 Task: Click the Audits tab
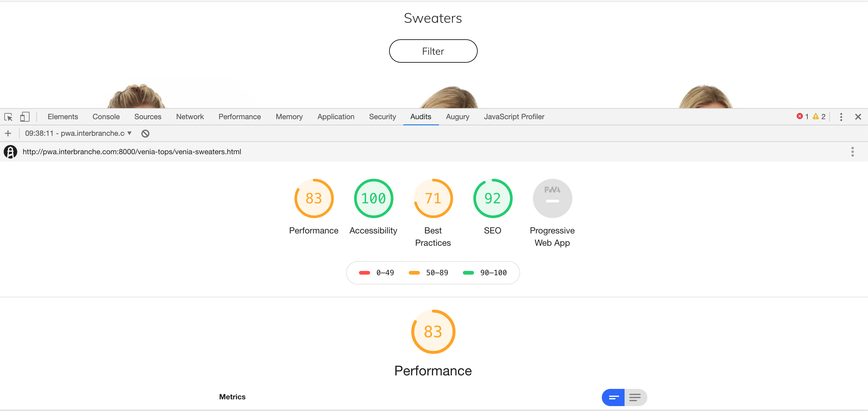421,117
